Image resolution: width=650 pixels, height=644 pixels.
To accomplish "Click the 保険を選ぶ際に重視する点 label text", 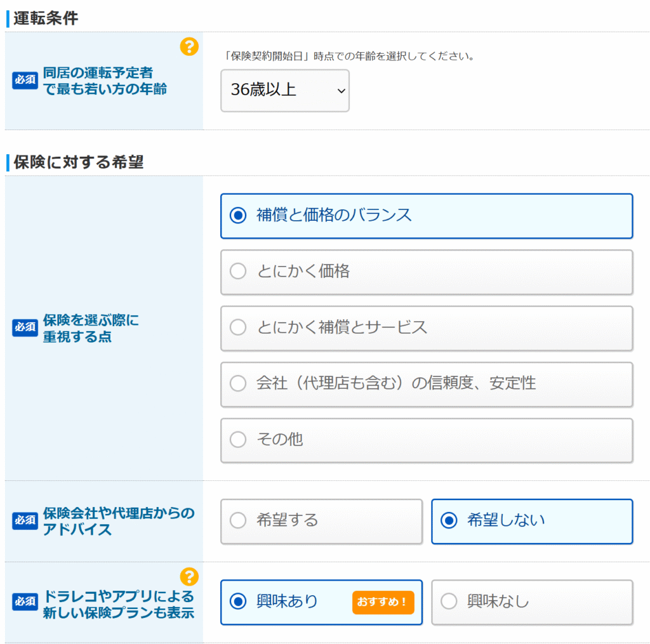I will (91, 328).
